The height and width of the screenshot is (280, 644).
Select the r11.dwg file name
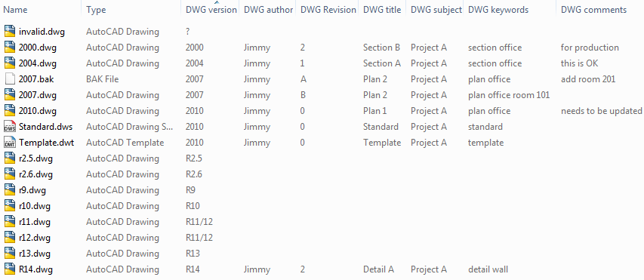click(35, 222)
